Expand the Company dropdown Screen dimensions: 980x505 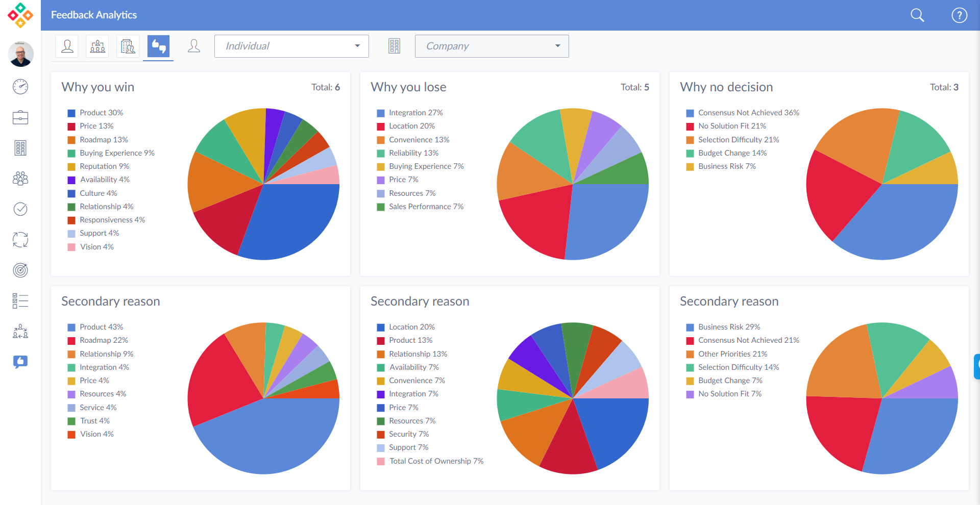(492, 46)
